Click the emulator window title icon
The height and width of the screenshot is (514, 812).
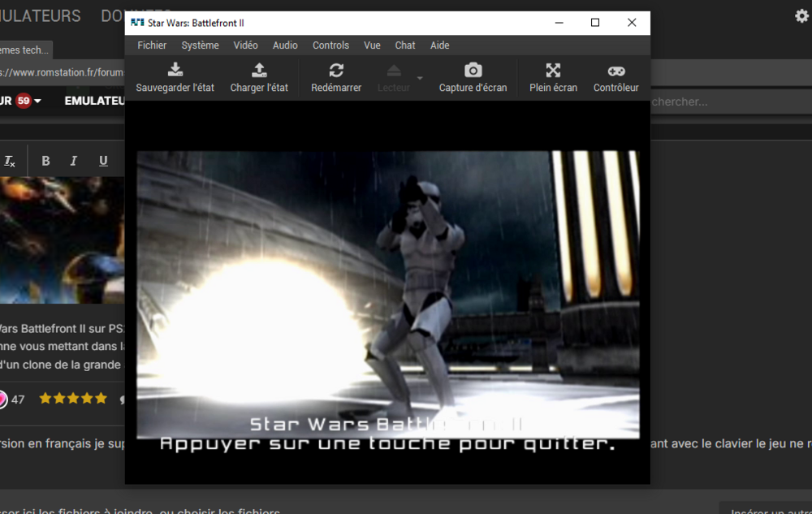pos(137,23)
